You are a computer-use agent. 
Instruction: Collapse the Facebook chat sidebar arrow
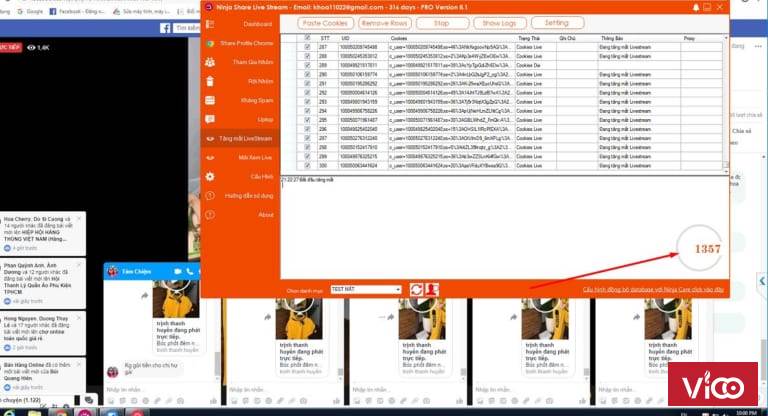click(762, 281)
